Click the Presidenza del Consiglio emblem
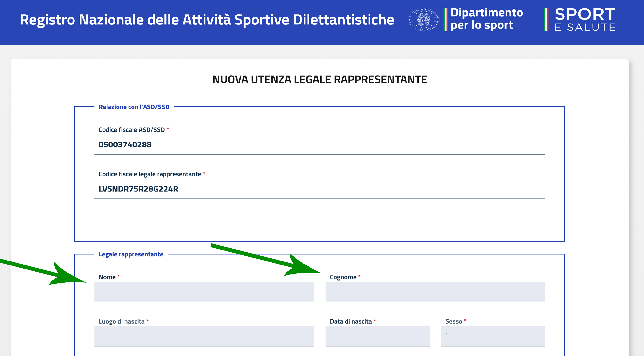The image size is (644, 356). 424,20
